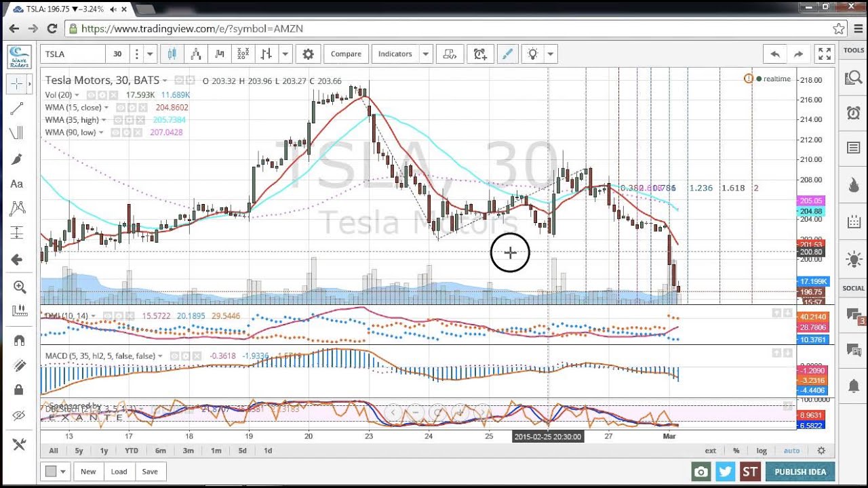Remove the WMA (90, low) indicator
The width and height of the screenshot is (868, 488).
coord(139,133)
